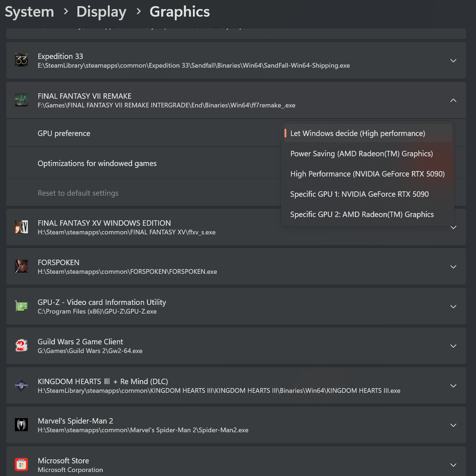Go back to System in breadcrumb
This screenshot has width=476, height=476.
(29, 12)
